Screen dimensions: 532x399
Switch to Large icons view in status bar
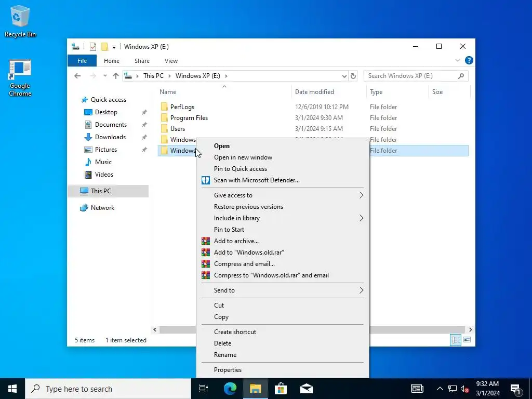[x=467, y=340]
